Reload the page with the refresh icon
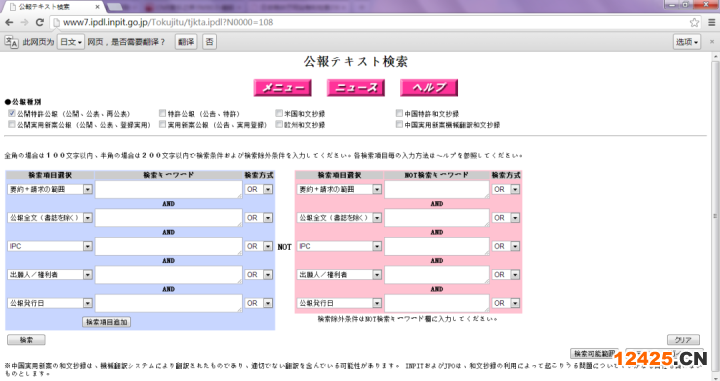720x381 pixels. tap(39, 22)
